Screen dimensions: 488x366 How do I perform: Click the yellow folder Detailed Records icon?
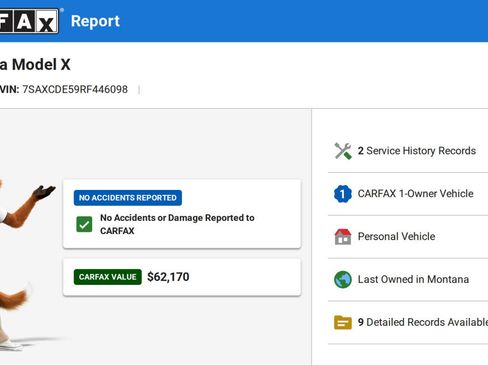(x=343, y=322)
